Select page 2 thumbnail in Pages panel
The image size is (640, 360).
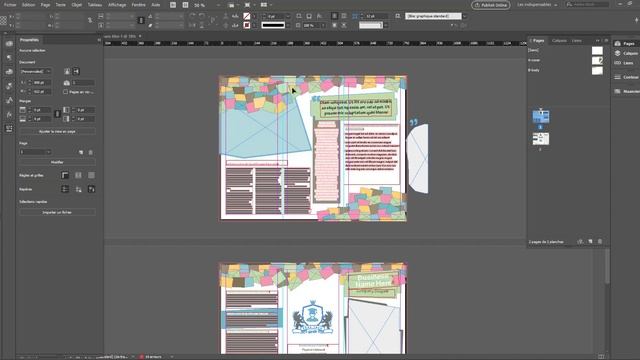(541, 139)
